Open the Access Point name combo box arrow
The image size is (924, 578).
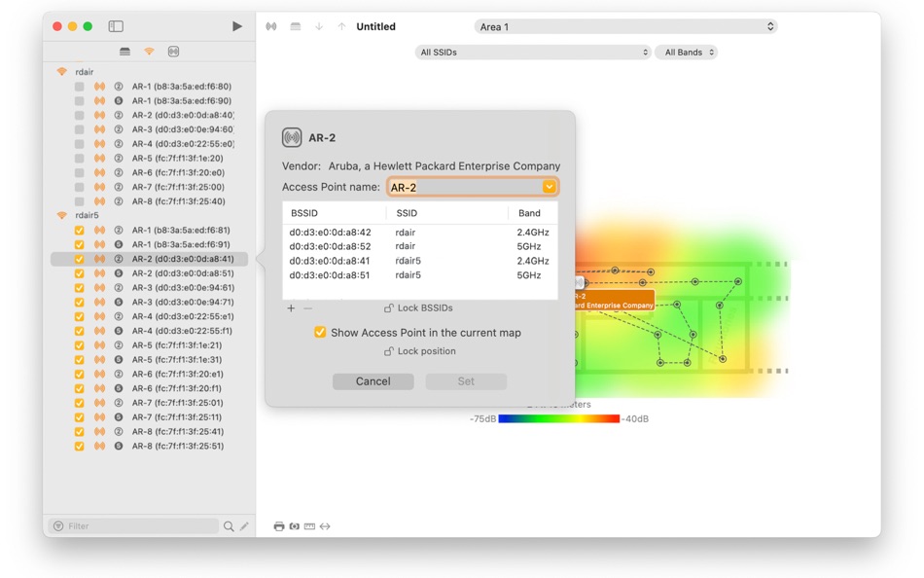coord(549,187)
